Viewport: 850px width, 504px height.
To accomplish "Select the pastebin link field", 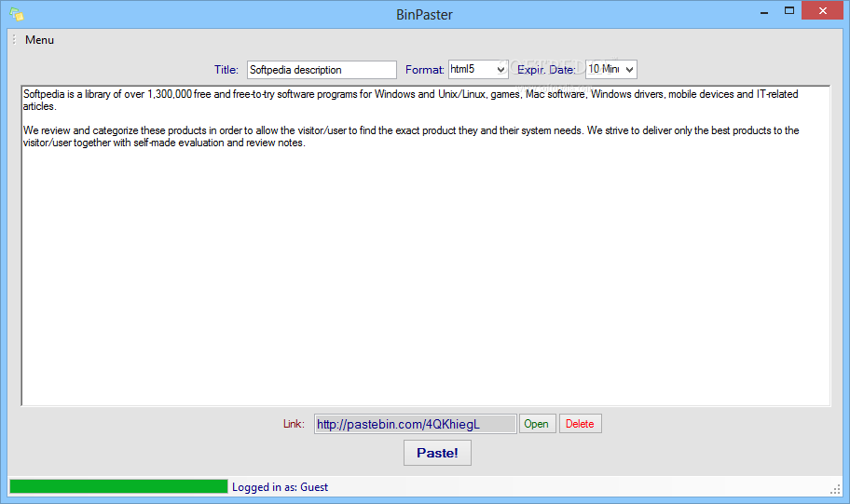I will click(x=416, y=424).
